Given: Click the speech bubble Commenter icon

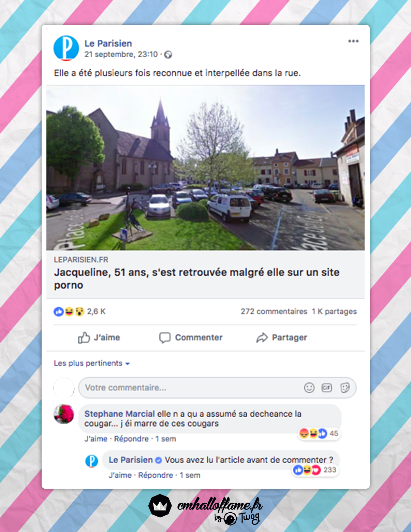Looking at the screenshot, I should [165, 337].
